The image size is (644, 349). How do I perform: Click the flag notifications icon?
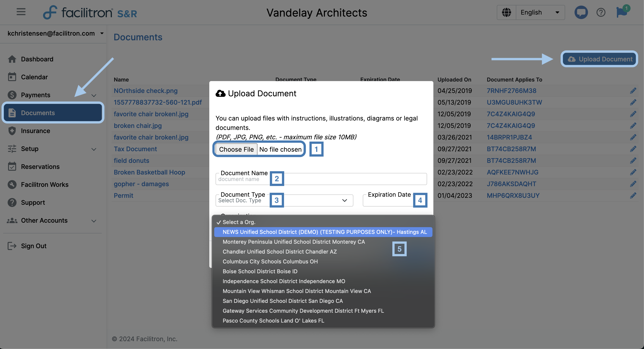tap(621, 12)
